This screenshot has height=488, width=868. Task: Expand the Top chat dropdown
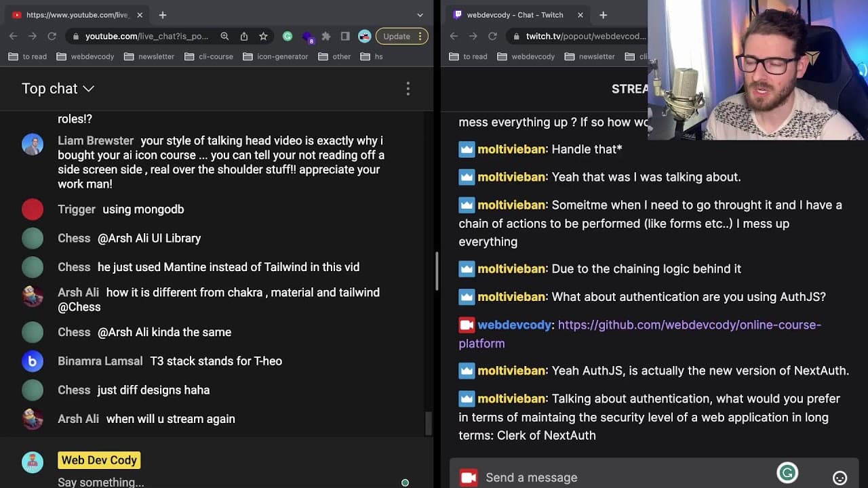58,89
